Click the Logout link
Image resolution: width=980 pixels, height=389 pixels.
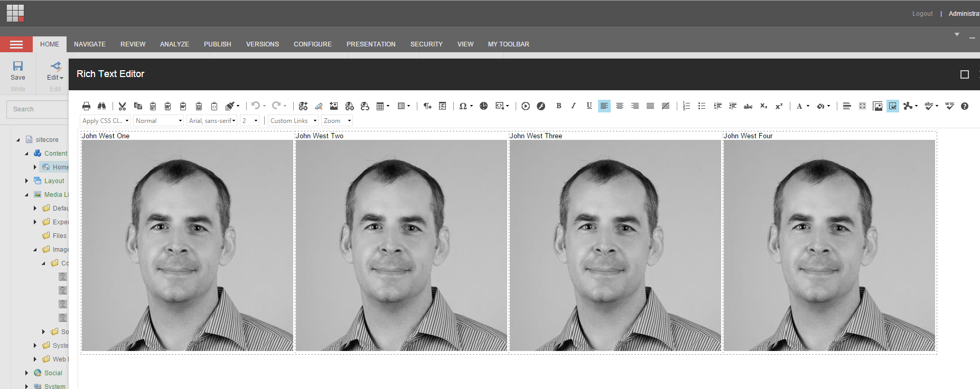click(922, 14)
